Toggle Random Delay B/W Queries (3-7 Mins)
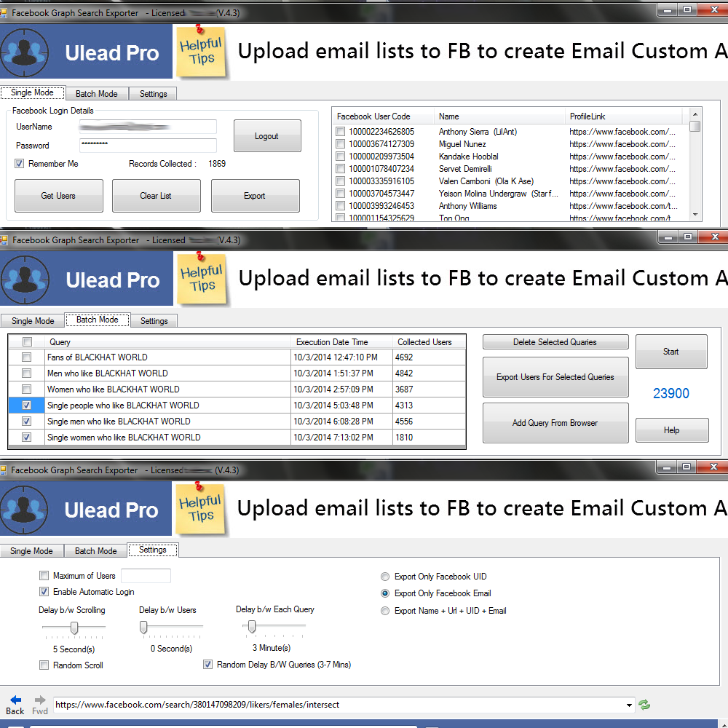Image resolution: width=728 pixels, height=728 pixels. click(x=208, y=665)
